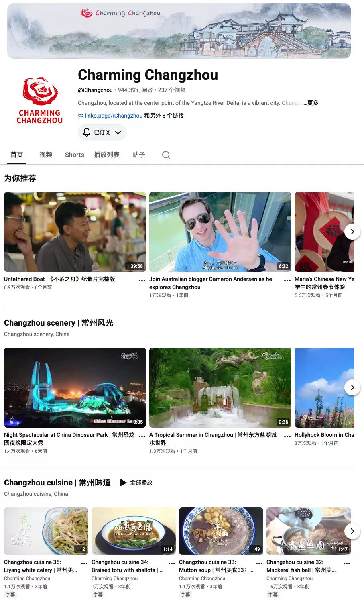The height and width of the screenshot is (605, 364).
Task: Expand channel description with 更多
Action: point(311,103)
